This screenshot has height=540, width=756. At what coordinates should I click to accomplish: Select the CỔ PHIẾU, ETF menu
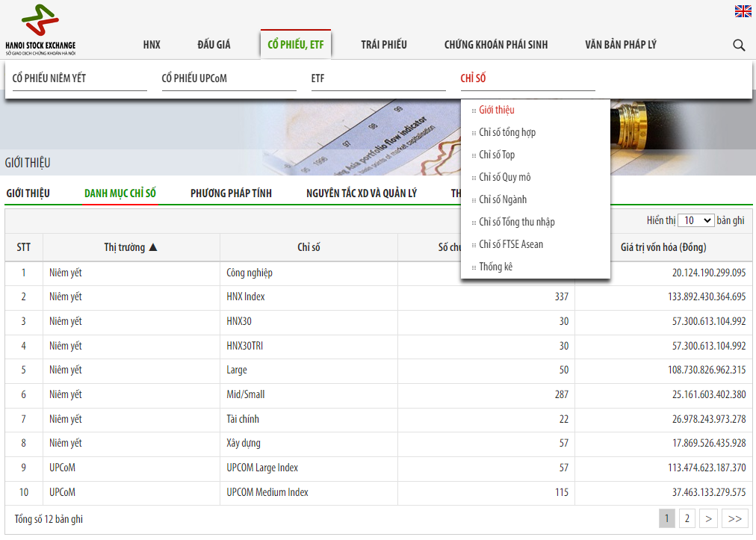tap(296, 45)
